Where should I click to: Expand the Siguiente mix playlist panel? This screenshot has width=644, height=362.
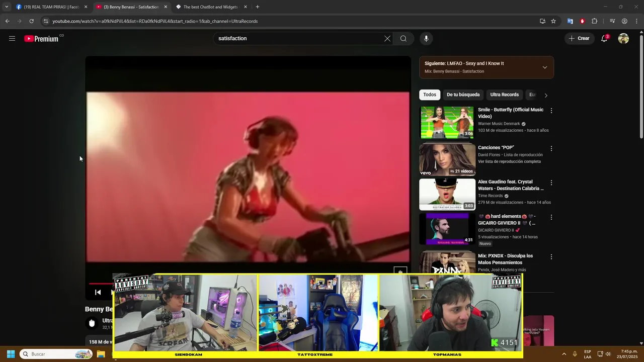[544, 67]
